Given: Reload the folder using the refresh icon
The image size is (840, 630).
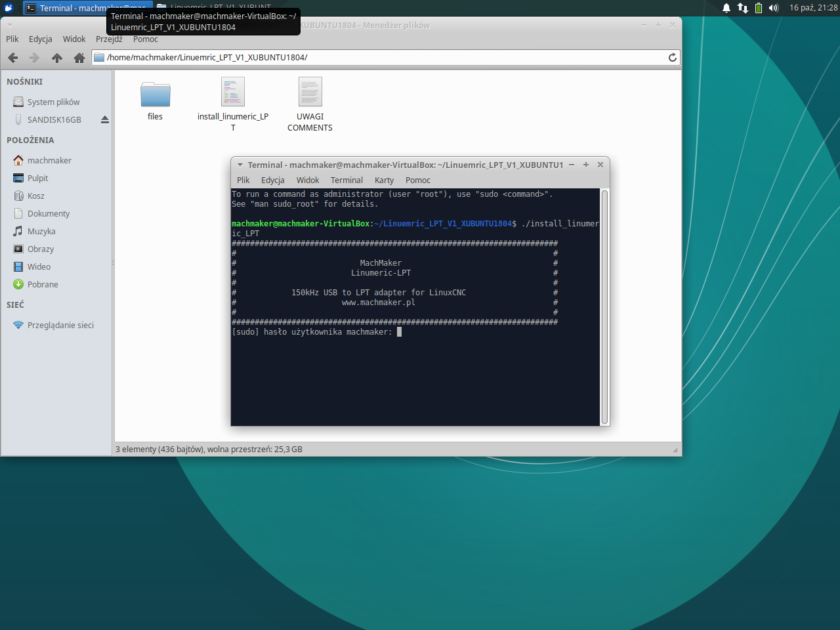Looking at the screenshot, I should (x=672, y=58).
